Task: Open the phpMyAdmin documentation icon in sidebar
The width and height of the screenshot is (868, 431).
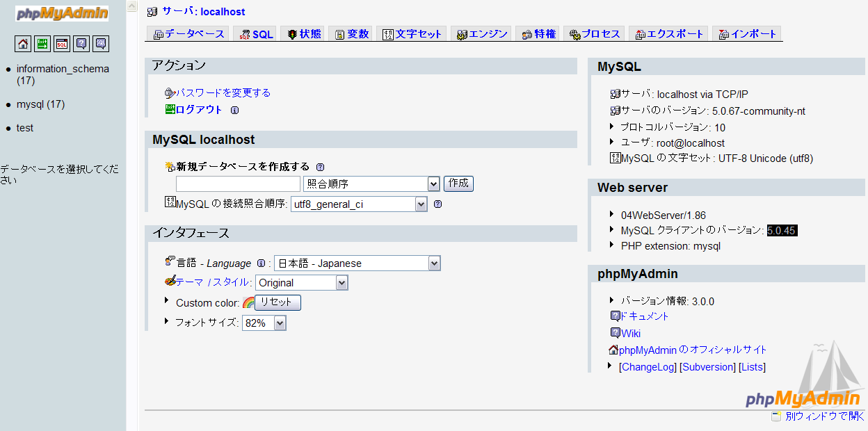Action: pyautogui.click(x=81, y=44)
